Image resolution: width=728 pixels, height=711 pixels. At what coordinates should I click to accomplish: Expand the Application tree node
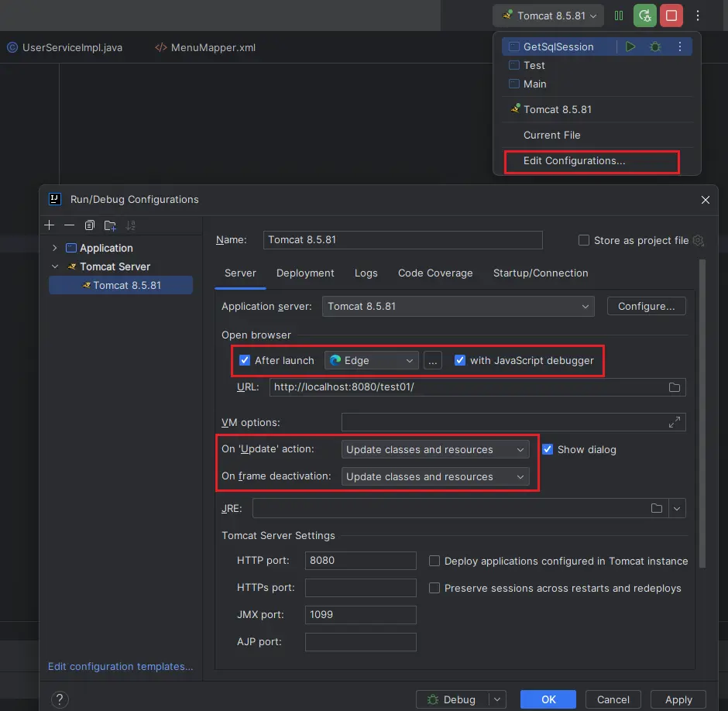[55, 248]
